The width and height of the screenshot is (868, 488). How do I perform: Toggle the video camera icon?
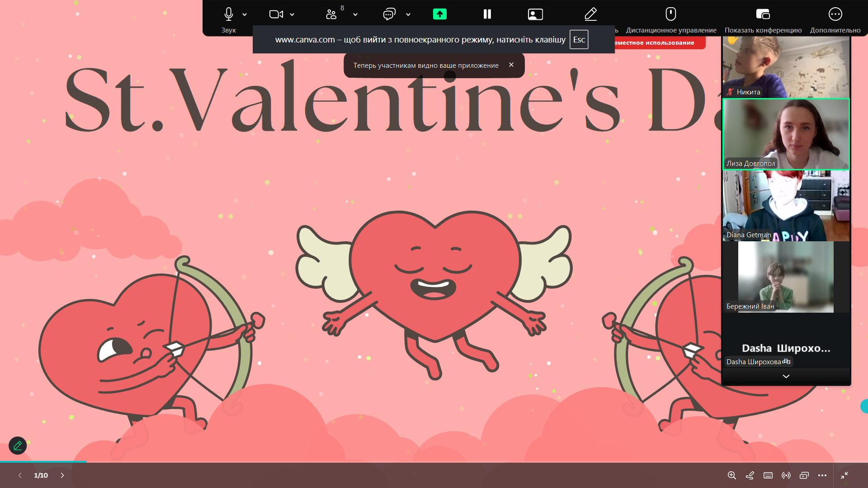point(276,14)
